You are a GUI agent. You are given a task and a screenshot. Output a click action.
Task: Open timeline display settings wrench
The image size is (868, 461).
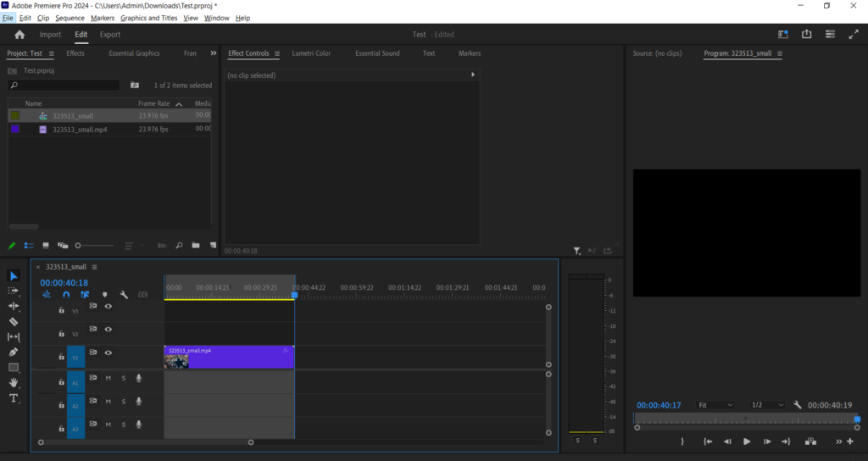(x=124, y=295)
